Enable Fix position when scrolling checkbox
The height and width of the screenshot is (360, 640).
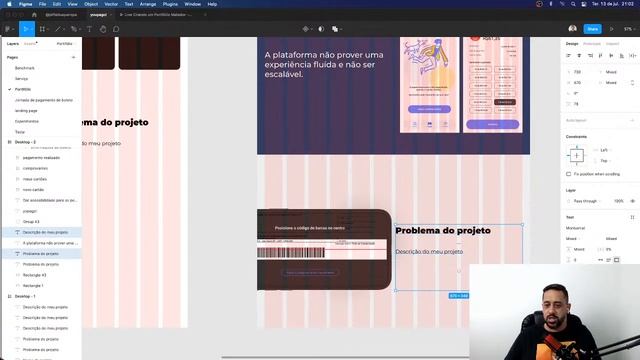(569, 174)
